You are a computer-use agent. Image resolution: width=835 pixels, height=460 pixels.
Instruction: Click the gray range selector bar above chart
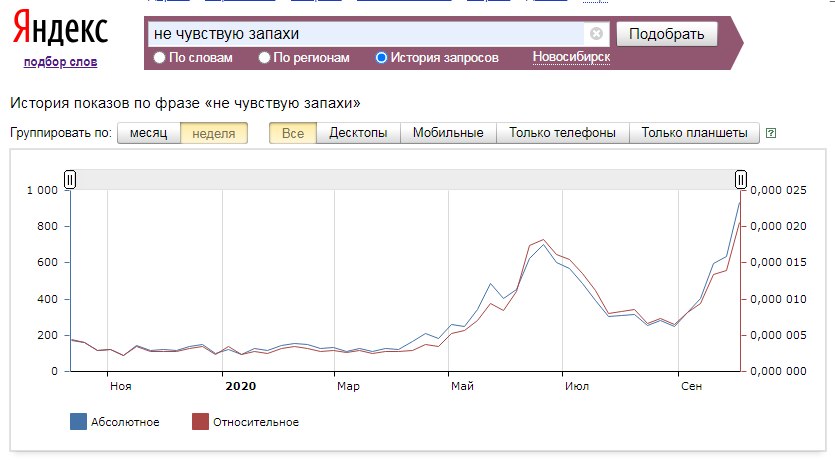(x=405, y=179)
